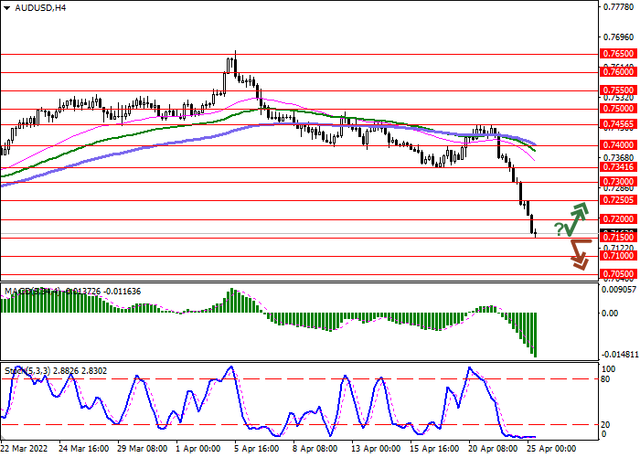640x457 pixels.
Task: Click the tallest candle peak near 0.7650
Action: 235,52
